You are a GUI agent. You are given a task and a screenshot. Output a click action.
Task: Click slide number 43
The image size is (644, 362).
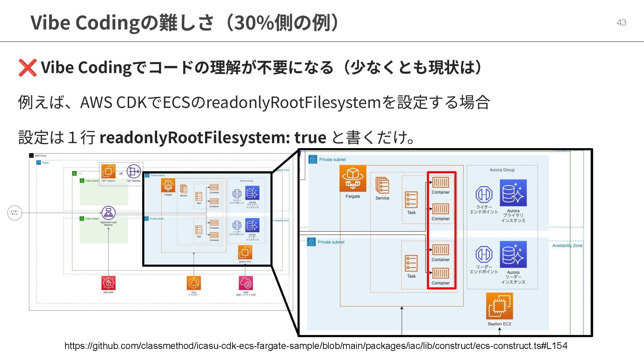click(x=621, y=22)
